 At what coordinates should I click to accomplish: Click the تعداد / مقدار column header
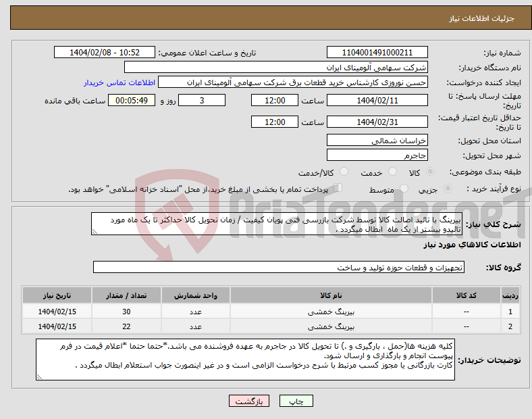[x=126, y=295]
